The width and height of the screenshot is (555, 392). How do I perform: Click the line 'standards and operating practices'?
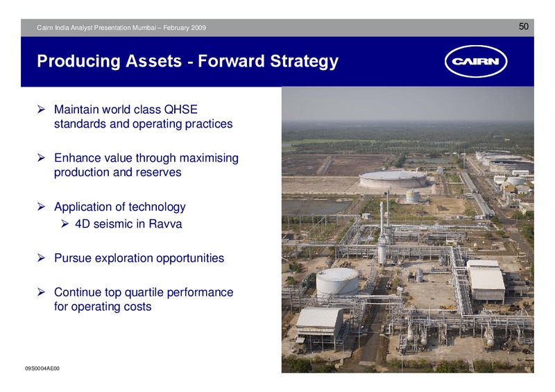(x=144, y=124)
